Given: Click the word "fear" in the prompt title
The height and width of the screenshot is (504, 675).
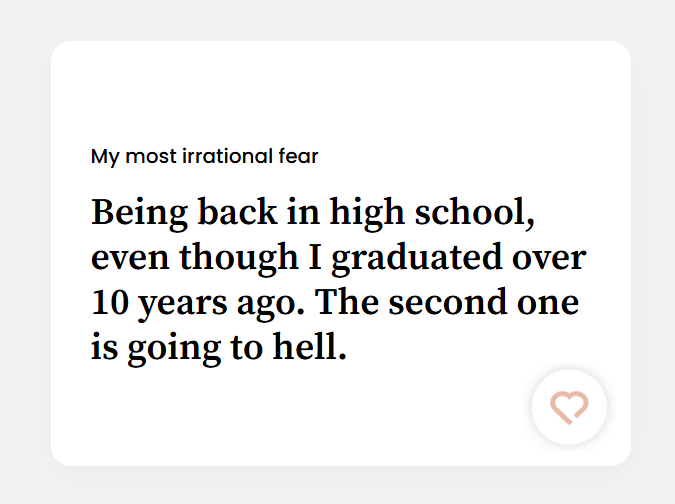Looking at the screenshot, I should (x=297, y=156).
